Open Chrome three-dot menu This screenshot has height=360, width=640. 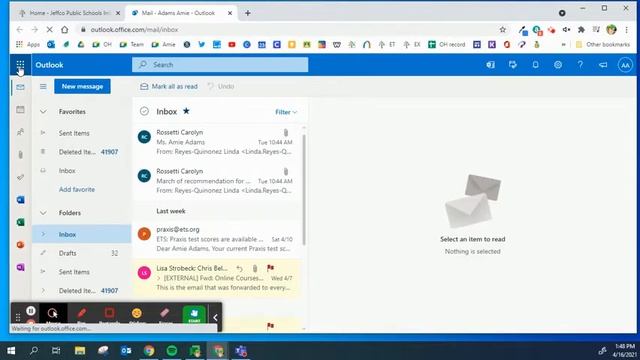click(x=626, y=29)
